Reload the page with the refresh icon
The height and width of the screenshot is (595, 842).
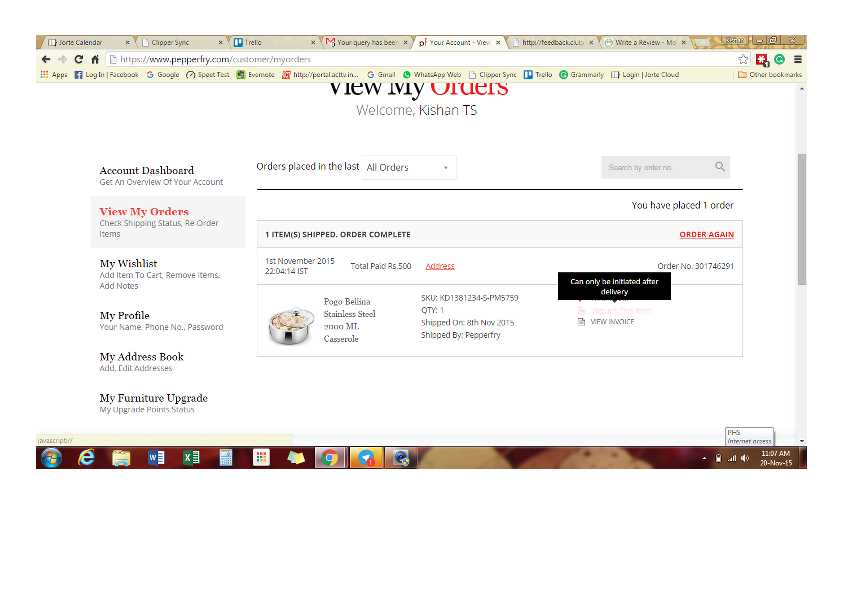tap(78, 59)
